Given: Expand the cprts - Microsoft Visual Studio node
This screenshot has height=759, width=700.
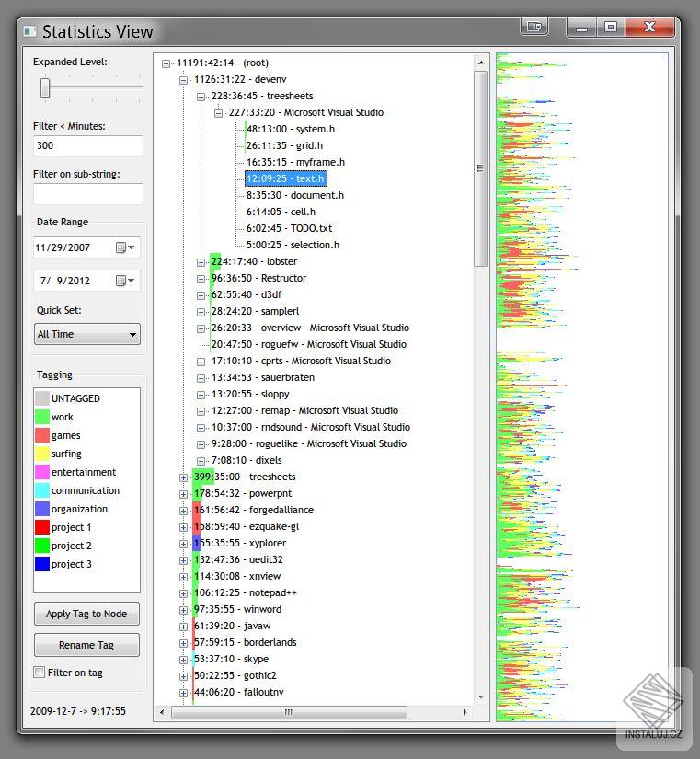Looking at the screenshot, I should tap(201, 362).
